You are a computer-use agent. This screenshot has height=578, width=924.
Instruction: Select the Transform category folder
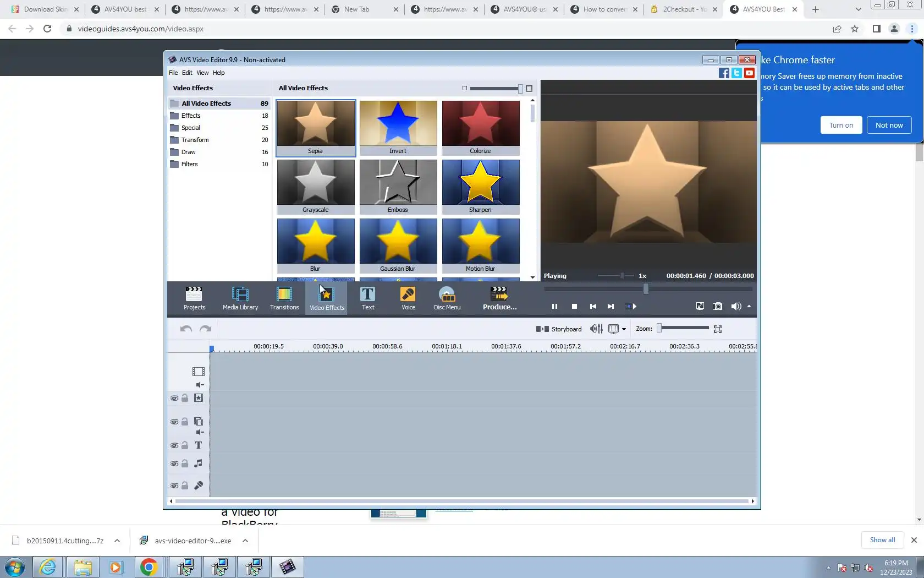(x=219, y=140)
